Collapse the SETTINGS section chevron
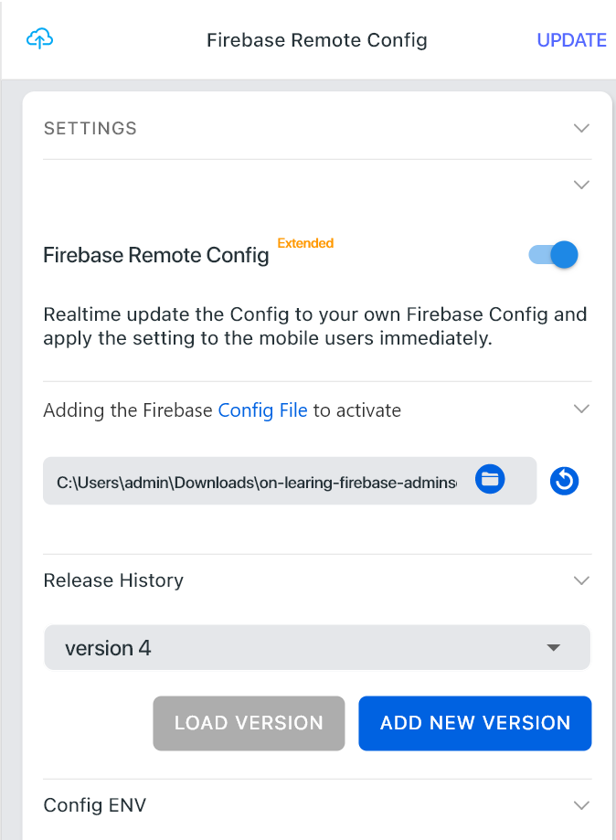Screen dimensions: 616x840 point(581,128)
